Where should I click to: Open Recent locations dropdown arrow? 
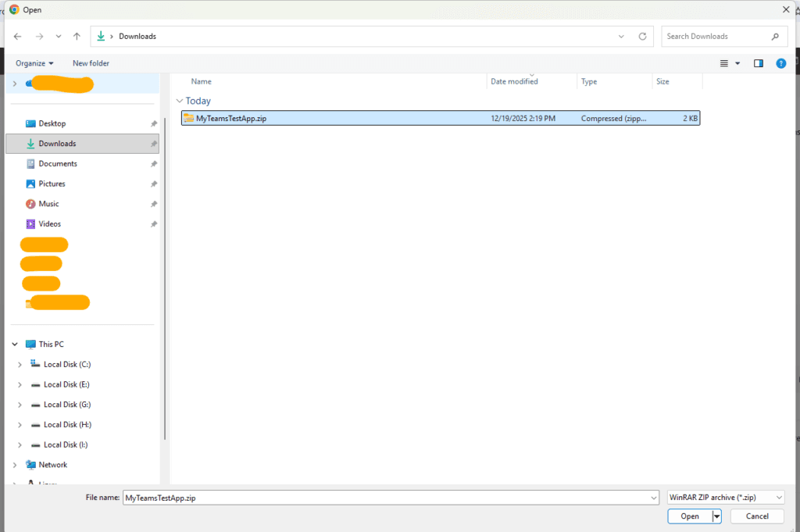coord(58,37)
